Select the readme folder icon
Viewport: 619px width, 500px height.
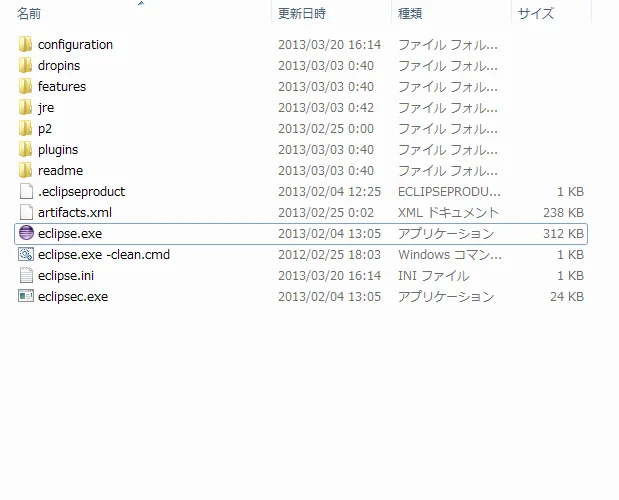click(25, 170)
